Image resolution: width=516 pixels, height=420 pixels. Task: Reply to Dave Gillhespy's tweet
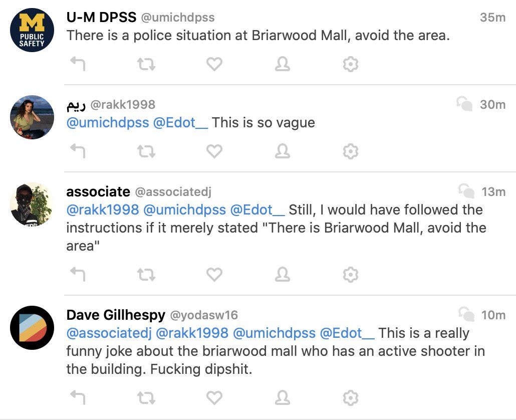coord(77,397)
